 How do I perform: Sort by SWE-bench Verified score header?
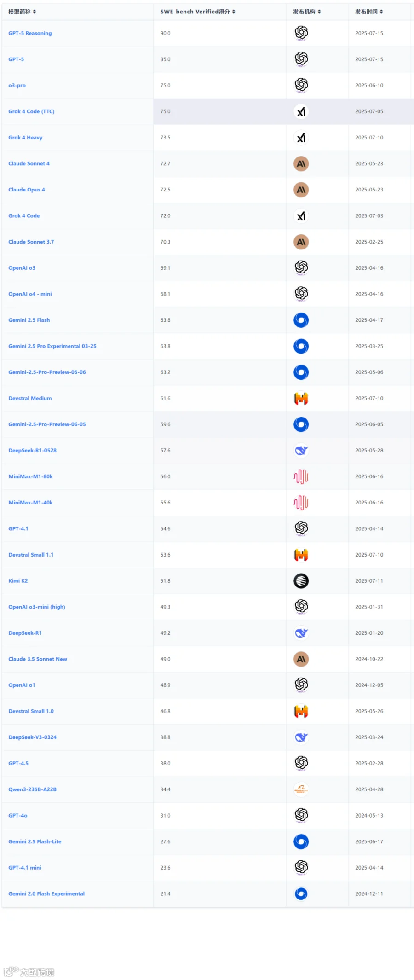pos(198,12)
